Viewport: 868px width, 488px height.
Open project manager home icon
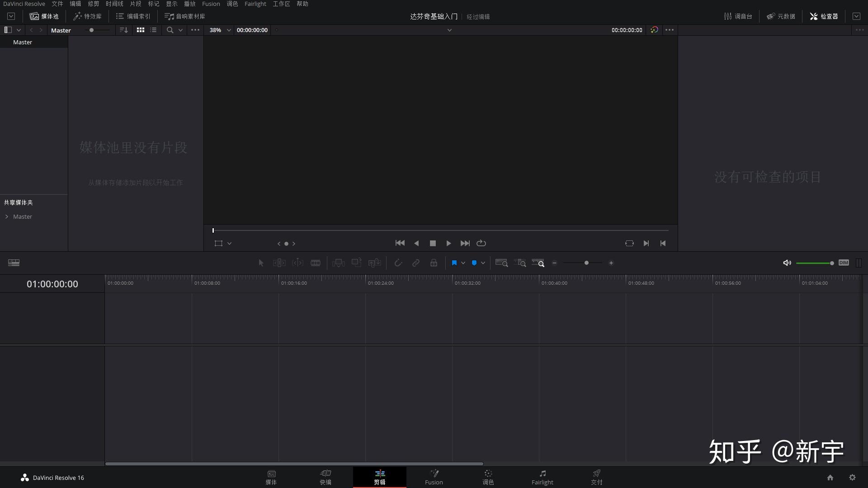point(830,477)
